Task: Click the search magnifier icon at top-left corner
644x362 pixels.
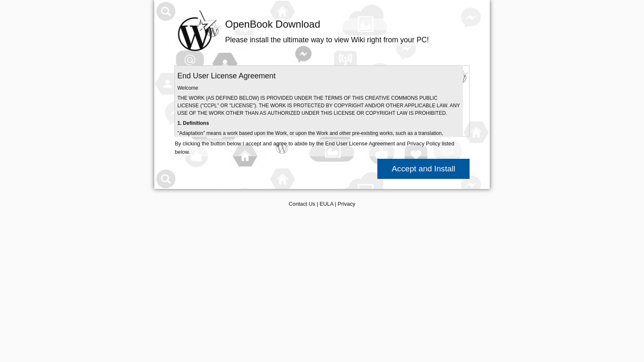Action: [x=166, y=11]
